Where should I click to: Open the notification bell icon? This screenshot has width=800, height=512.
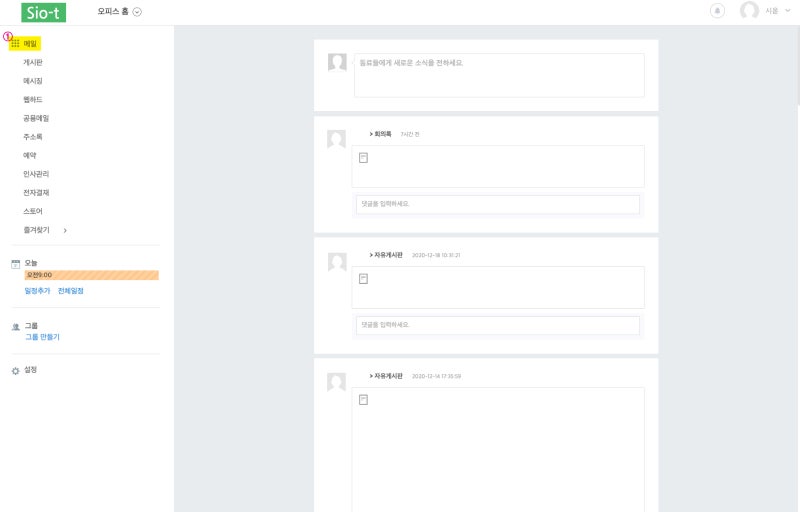(717, 11)
